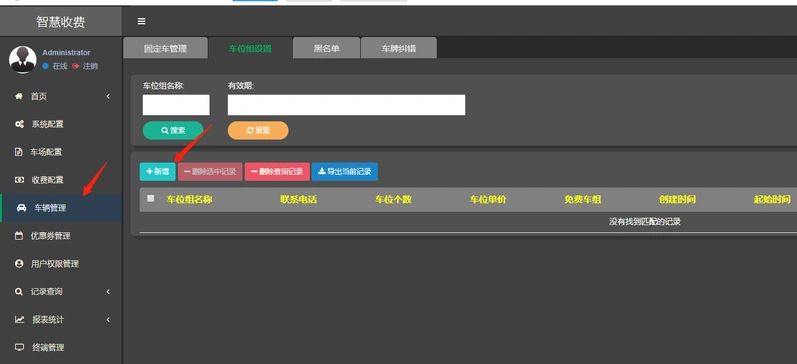
Task: Expand the 记录查询 submenu arrow
Action: (108, 292)
